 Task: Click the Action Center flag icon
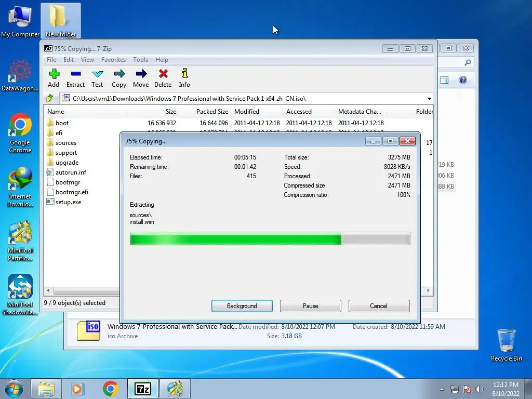tap(467, 389)
